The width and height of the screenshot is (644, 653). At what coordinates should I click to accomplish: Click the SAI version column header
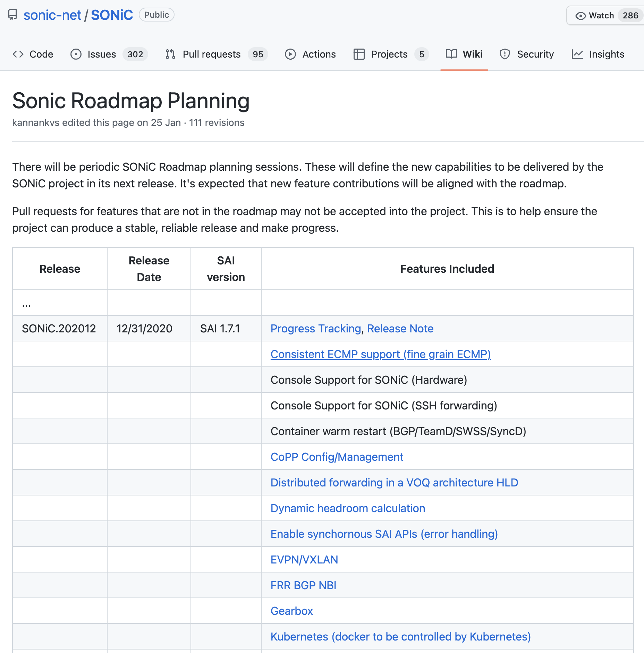pyautogui.click(x=226, y=269)
